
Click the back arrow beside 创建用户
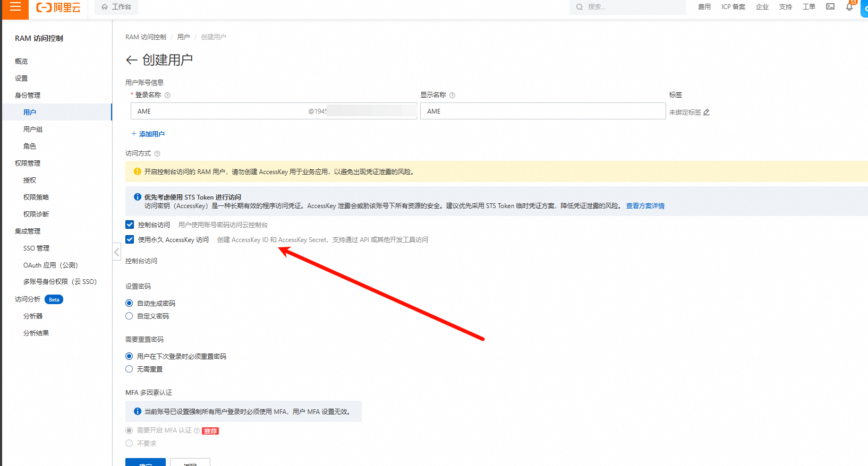pyautogui.click(x=132, y=60)
